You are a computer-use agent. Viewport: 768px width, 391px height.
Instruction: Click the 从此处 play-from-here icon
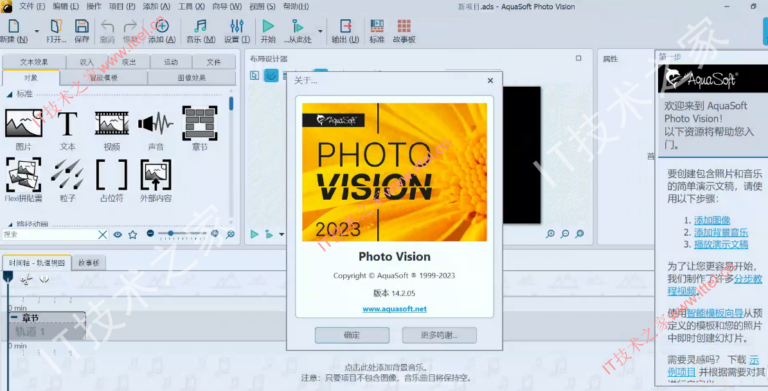(x=297, y=26)
